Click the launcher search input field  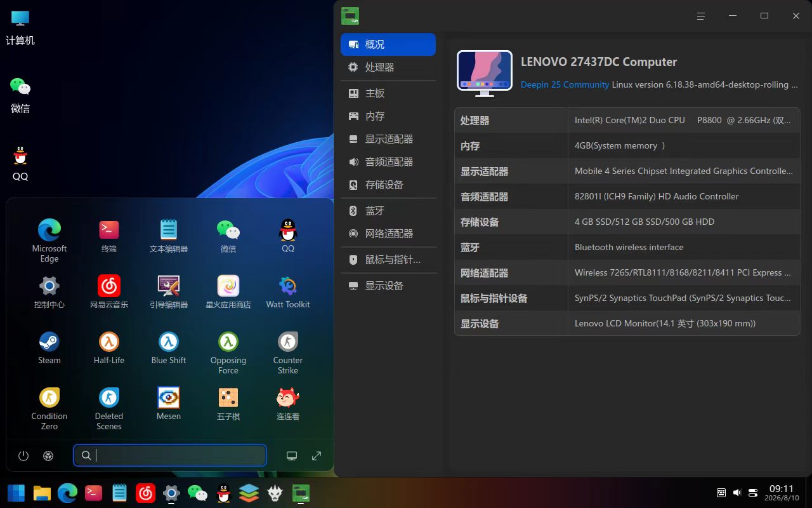[170, 455]
